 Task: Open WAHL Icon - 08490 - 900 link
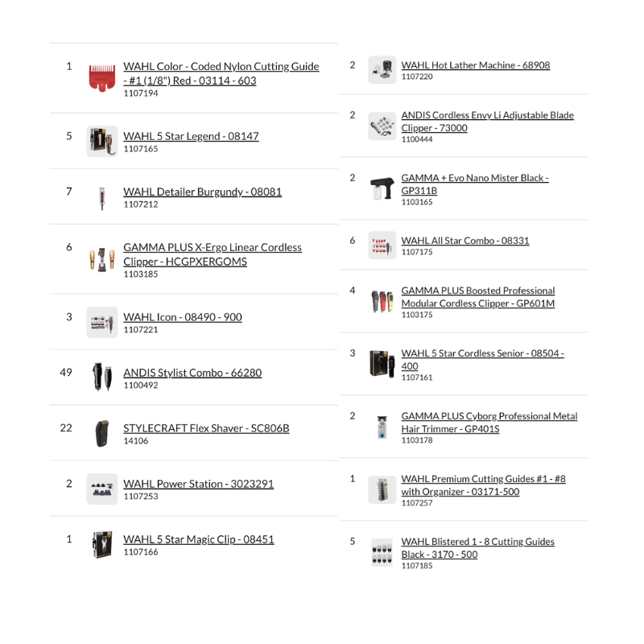pyautogui.click(x=183, y=317)
